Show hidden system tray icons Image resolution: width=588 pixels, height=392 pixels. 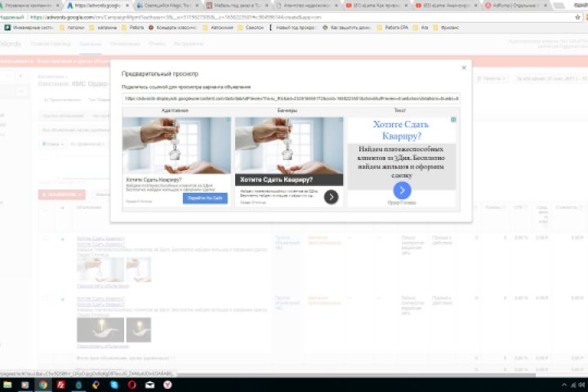pos(564,385)
